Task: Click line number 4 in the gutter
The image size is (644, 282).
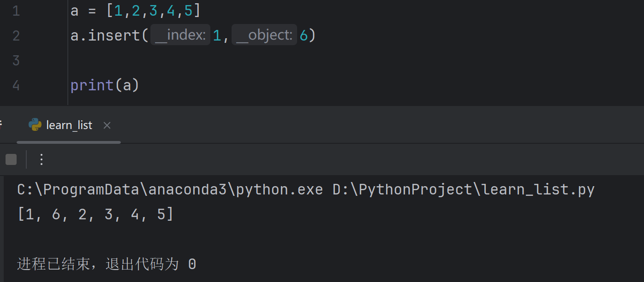Action: tap(16, 85)
